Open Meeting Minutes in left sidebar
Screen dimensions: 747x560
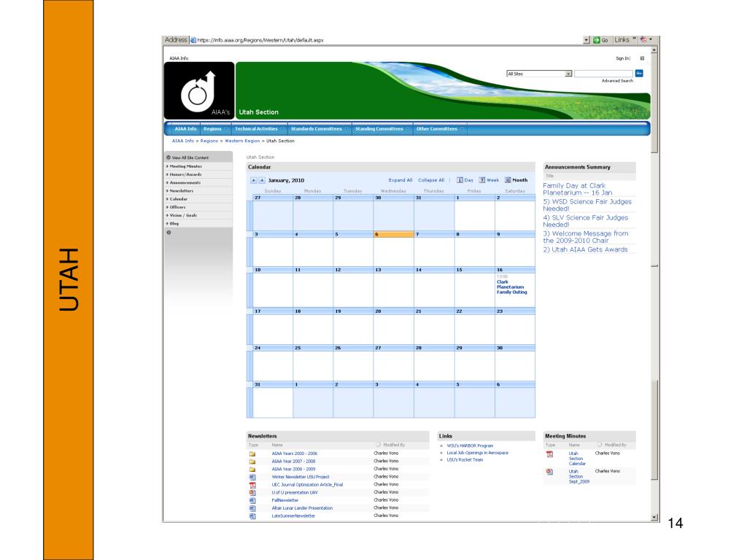tap(186, 166)
